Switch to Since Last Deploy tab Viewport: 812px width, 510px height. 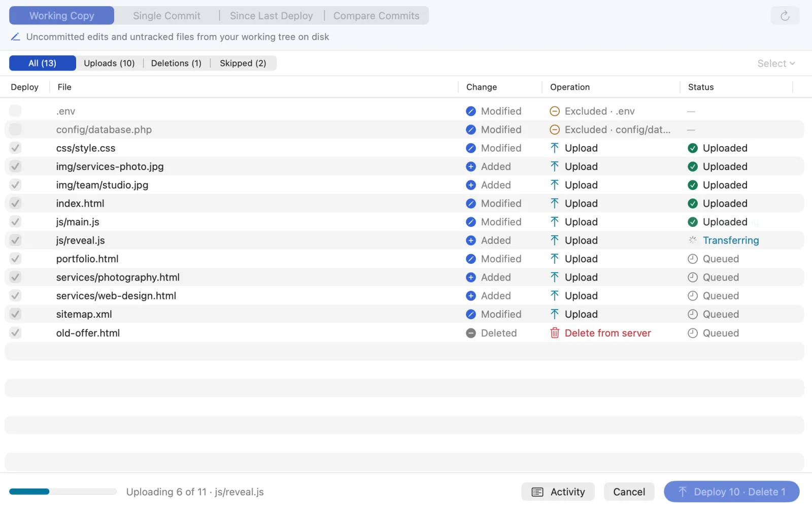(271, 16)
